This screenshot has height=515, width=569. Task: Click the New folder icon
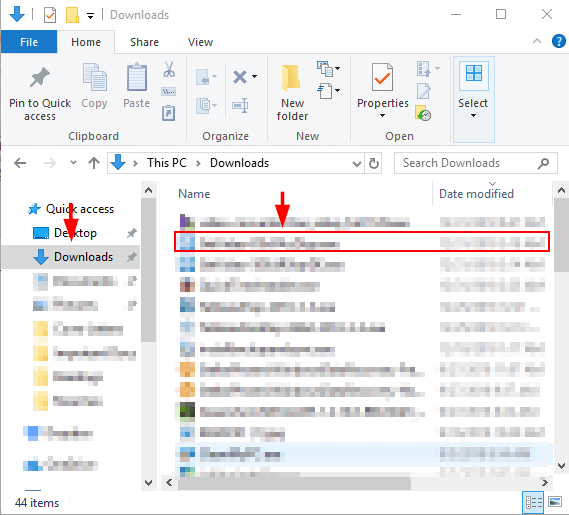point(291,77)
